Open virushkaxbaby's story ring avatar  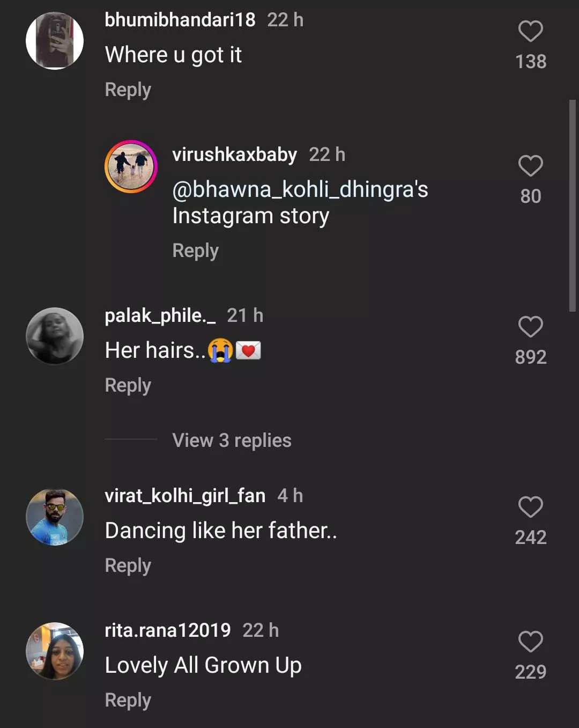131,166
